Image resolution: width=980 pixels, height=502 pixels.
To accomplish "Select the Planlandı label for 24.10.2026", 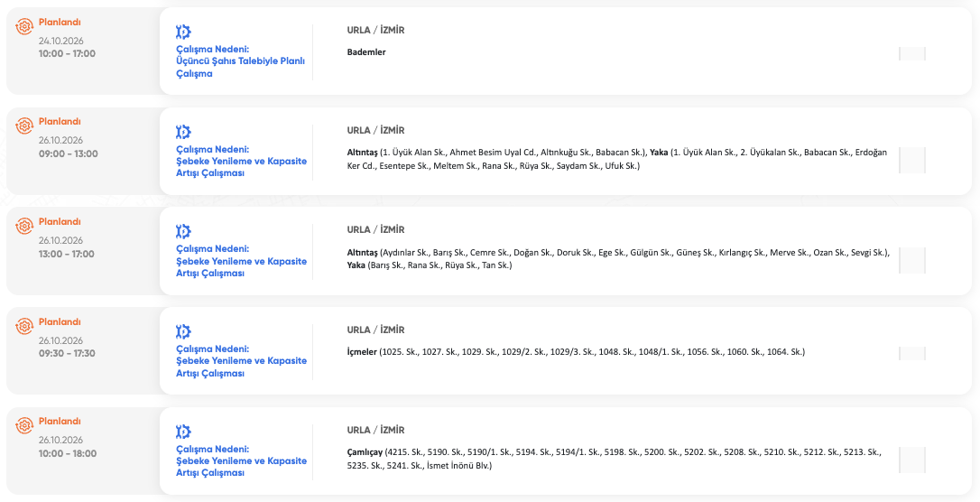I will [60, 22].
